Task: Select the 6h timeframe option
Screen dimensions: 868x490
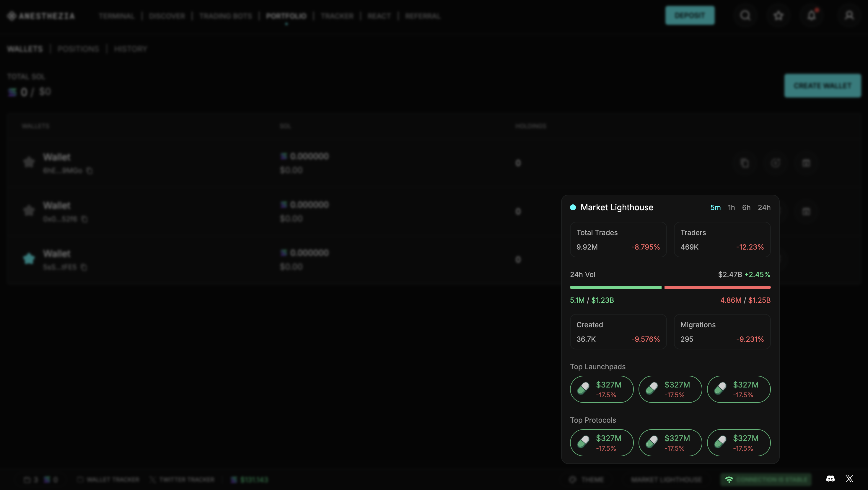Action: point(746,208)
